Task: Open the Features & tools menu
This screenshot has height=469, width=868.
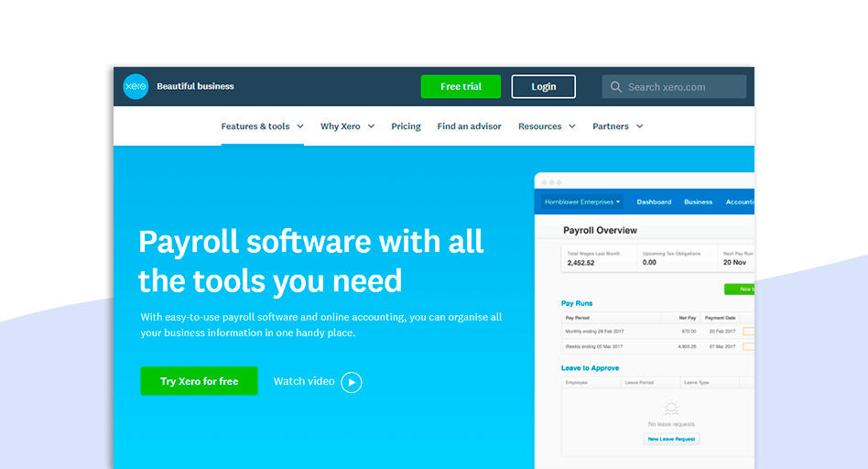Action: coord(255,126)
